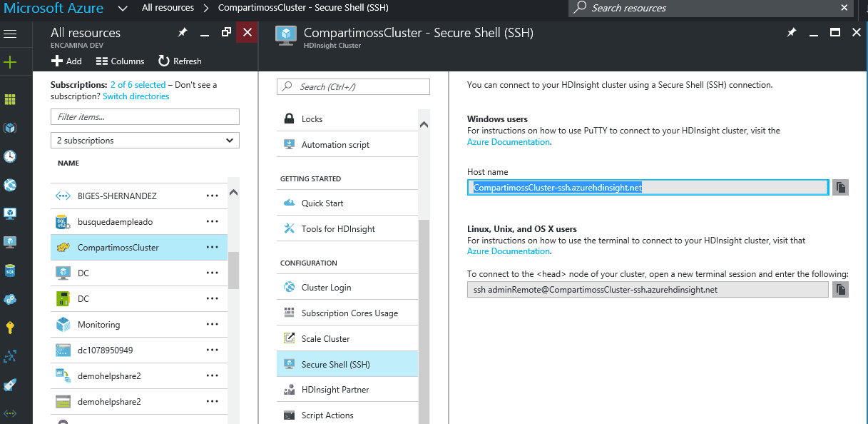Expand the Microsoft Azure dropdown chevron
This screenshot has width=868, height=424.
coord(123,9)
